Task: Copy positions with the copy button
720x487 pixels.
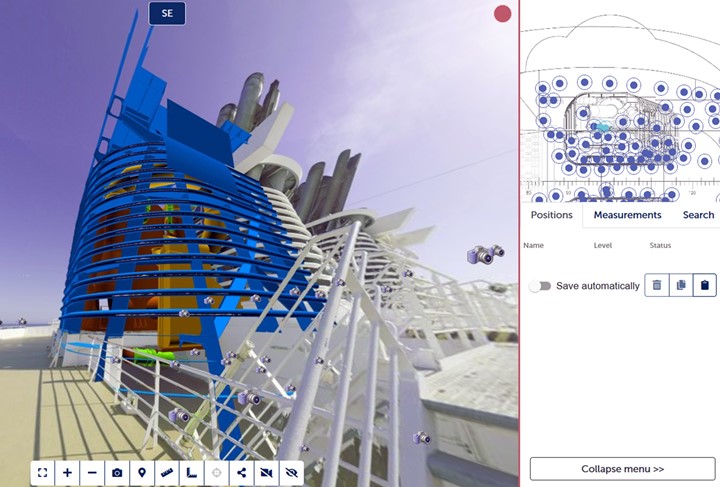Action: point(681,285)
